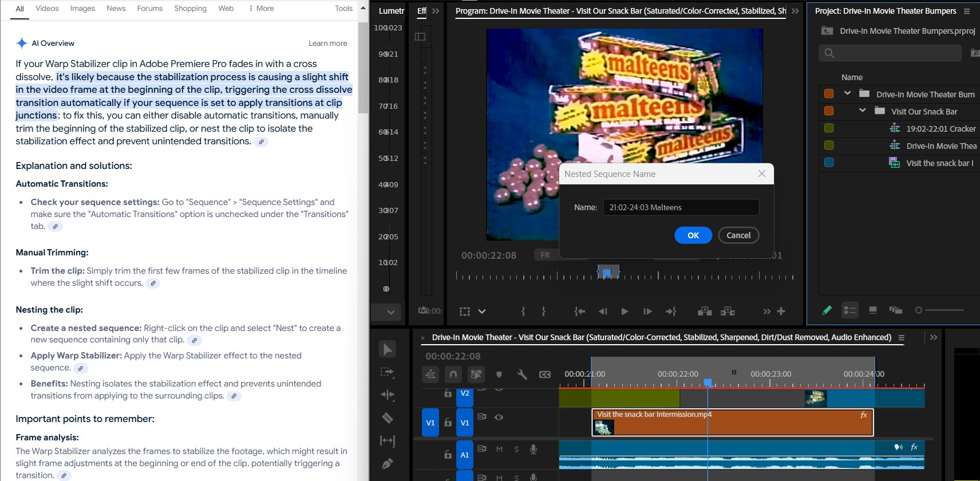Click the nested sequence Name input field
The width and height of the screenshot is (980, 481).
pyautogui.click(x=681, y=207)
